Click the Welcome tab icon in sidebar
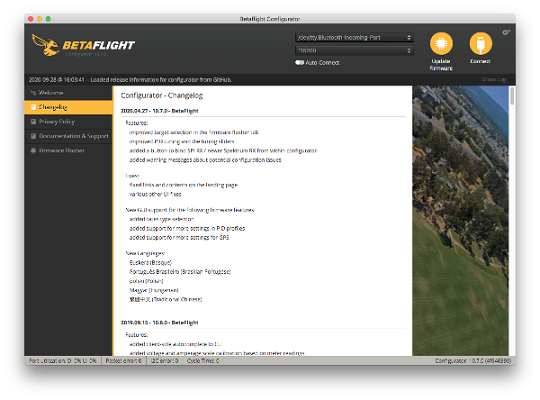The width and height of the screenshot is (540, 400). [x=33, y=93]
